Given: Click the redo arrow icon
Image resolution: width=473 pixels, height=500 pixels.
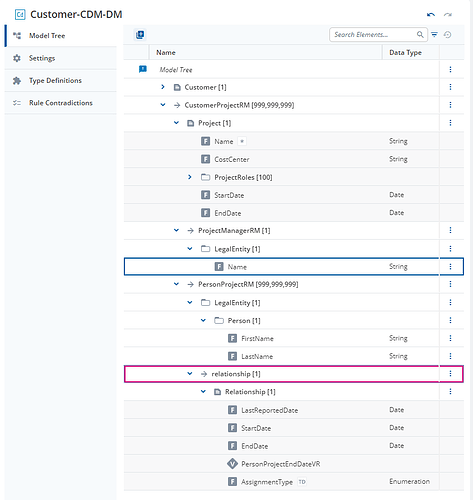Looking at the screenshot, I should coord(448,15).
